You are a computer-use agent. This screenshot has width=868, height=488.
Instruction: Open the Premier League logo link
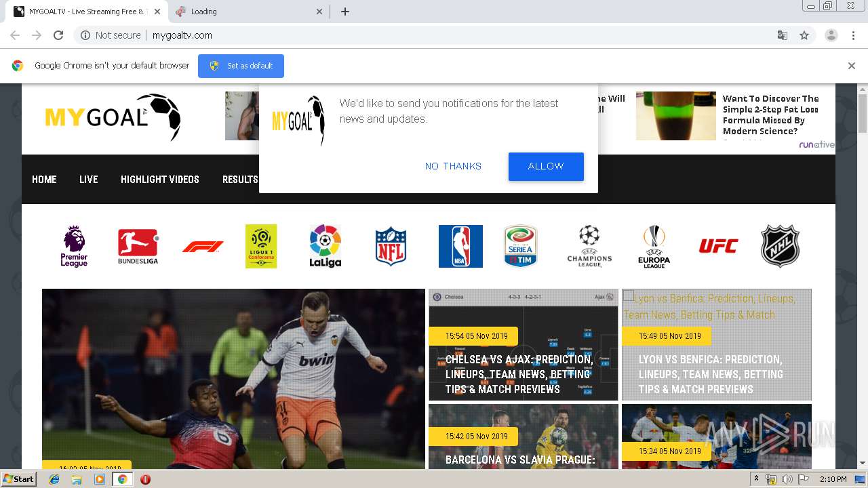(74, 246)
